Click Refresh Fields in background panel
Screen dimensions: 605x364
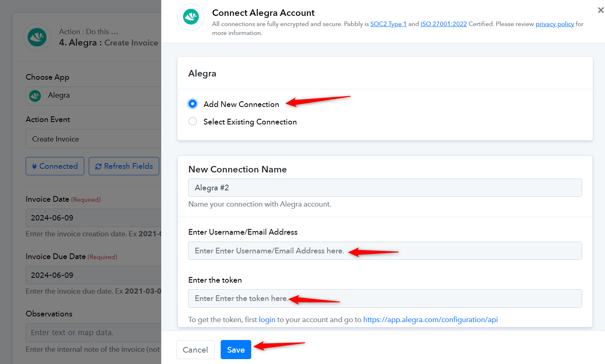tap(124, 166)
